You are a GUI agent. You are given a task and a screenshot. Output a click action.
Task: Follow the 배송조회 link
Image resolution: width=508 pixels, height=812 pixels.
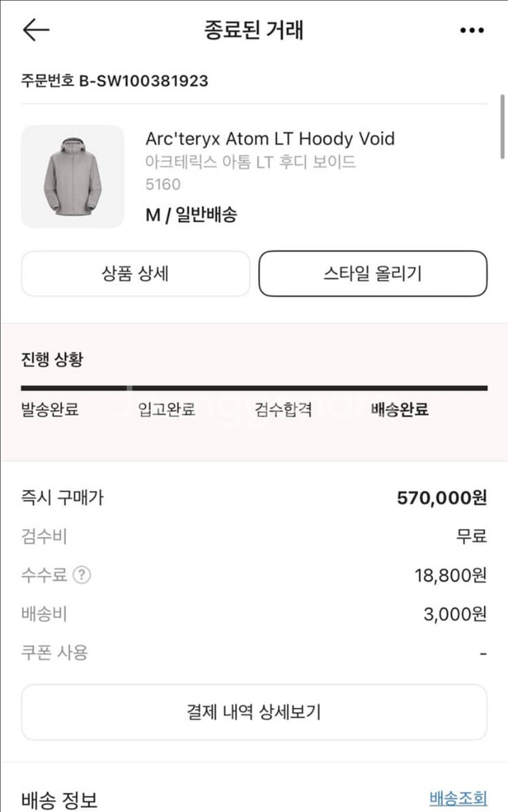click(x=458, y=797)
